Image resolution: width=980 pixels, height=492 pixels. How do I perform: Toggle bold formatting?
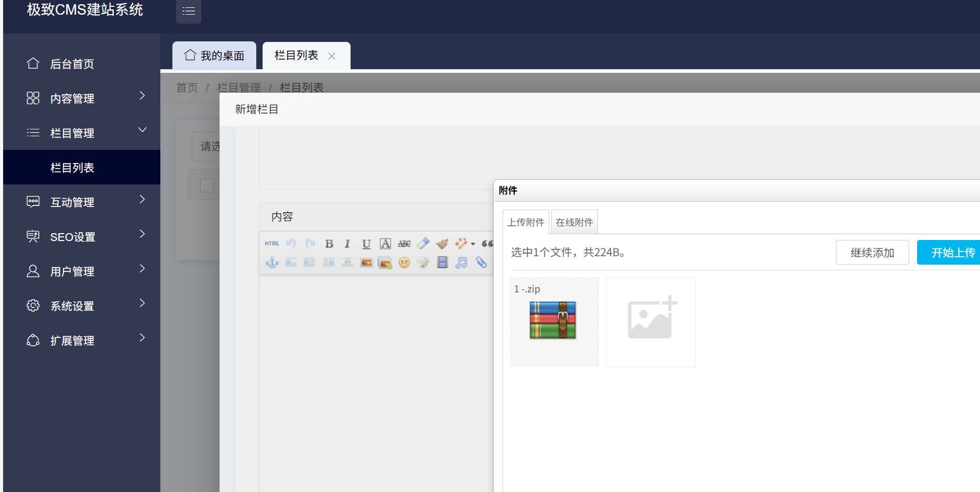coord(329,244)
